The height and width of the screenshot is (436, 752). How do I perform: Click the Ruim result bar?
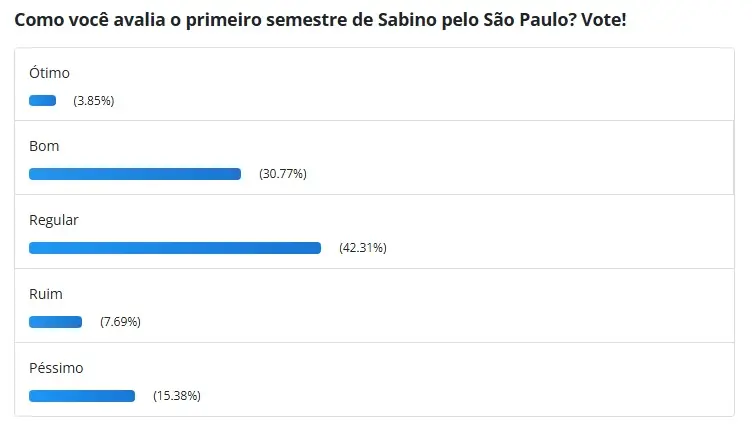coord(56,322)
